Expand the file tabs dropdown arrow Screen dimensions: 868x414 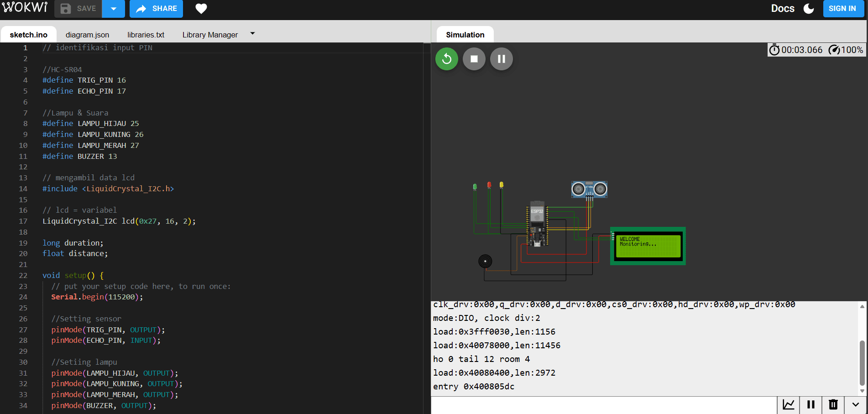252,34
